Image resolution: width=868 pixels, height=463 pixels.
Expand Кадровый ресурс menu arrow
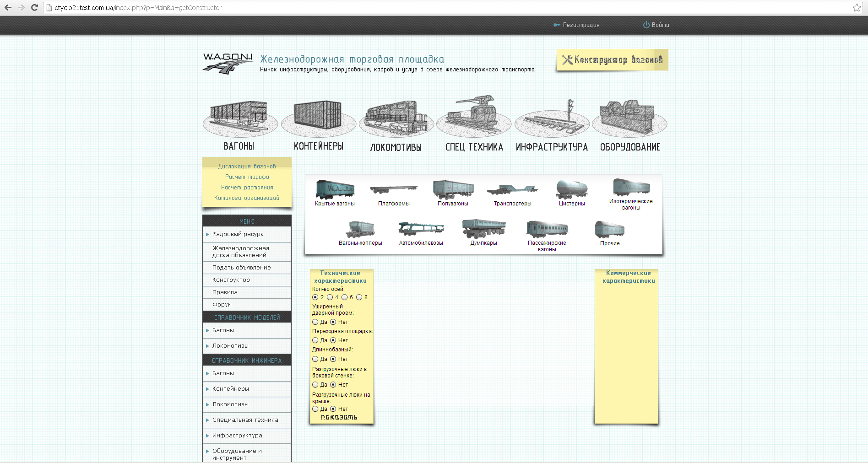[207, 234]
